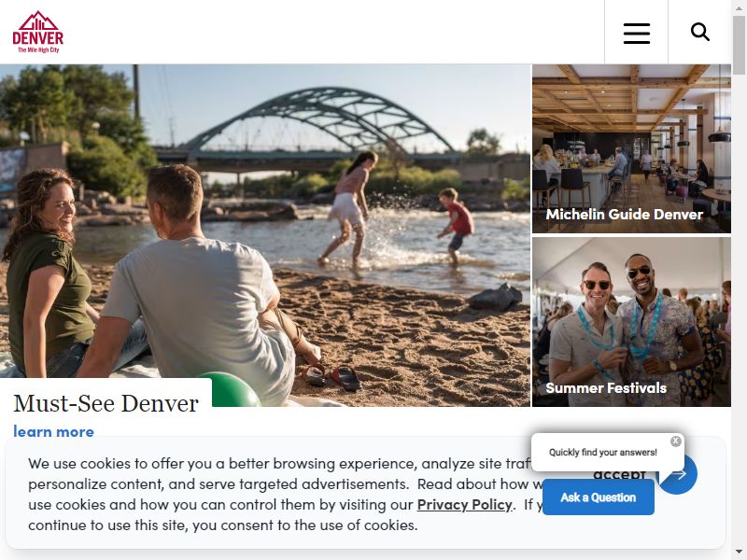Follow the learn more link
Screen dimensions: 747x560
(x=54, y=431)
